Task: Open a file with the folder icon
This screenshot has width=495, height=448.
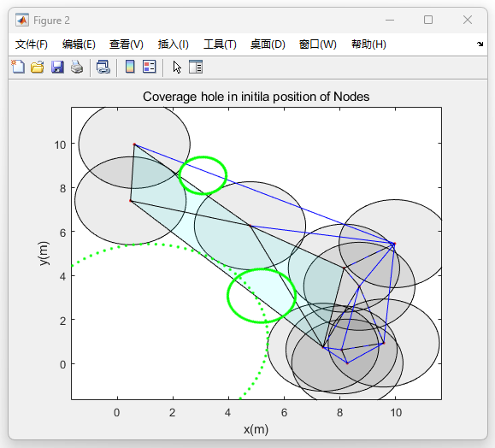Action: [38, 67]
